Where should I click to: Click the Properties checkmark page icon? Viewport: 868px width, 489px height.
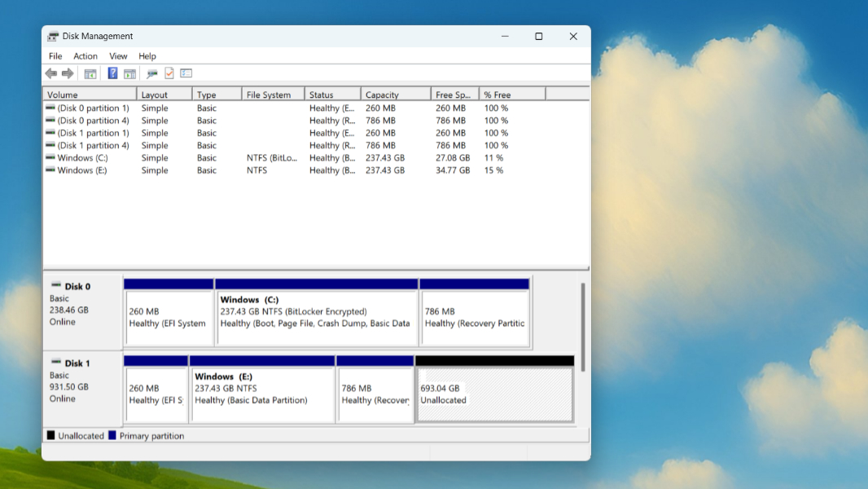[169, 73]
